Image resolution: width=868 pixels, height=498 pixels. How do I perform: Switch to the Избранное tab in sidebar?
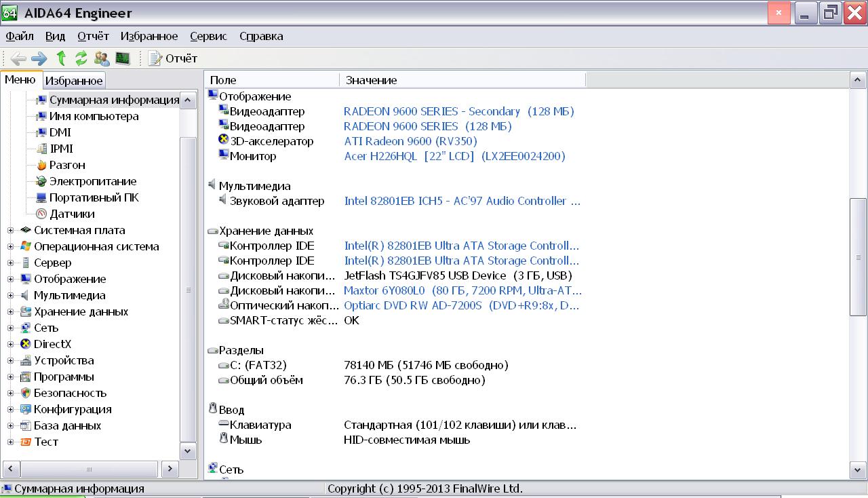[74, 81]
